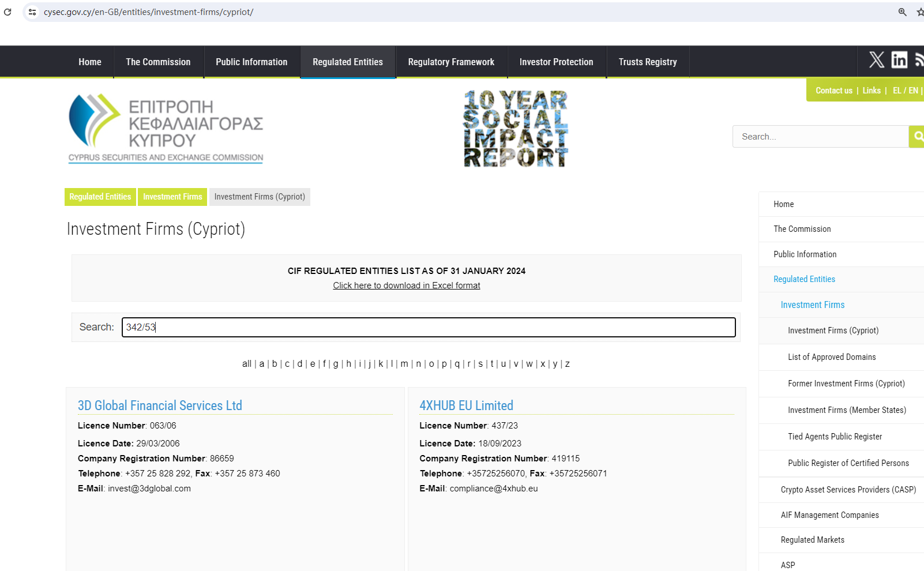Click the zoom icon in the address bar
924x571 pixels.
tap(902, 12)
